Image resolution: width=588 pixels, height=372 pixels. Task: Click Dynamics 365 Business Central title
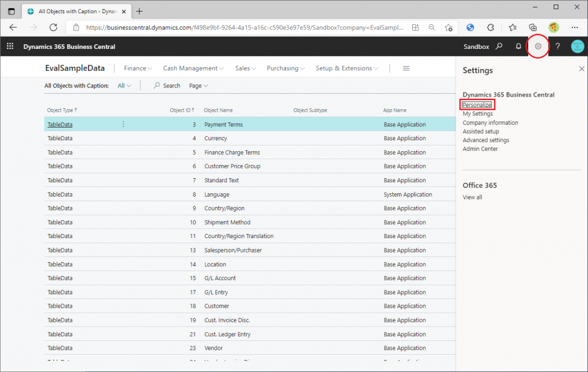(69, 47)
